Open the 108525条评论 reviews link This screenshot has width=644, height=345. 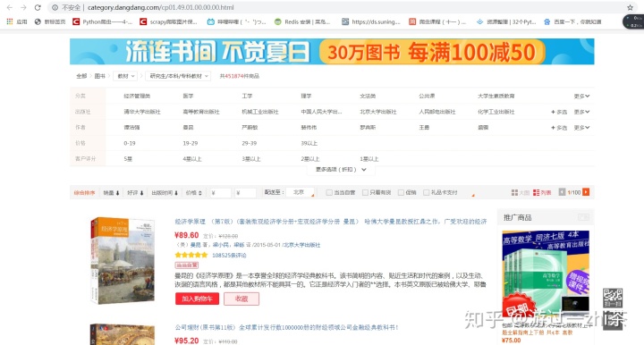(229, 255)
